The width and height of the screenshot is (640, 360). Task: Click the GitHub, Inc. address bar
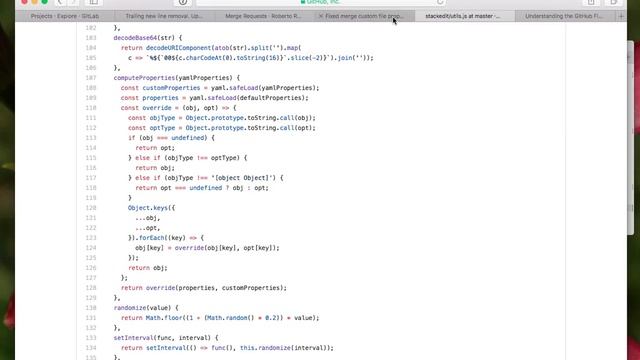click(x=321, y=2)
